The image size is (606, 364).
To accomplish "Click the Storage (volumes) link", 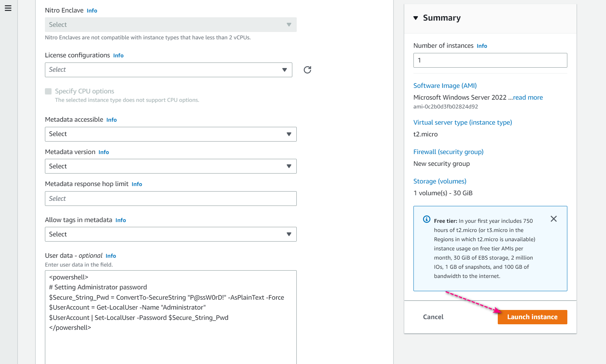I will [440, 181].
